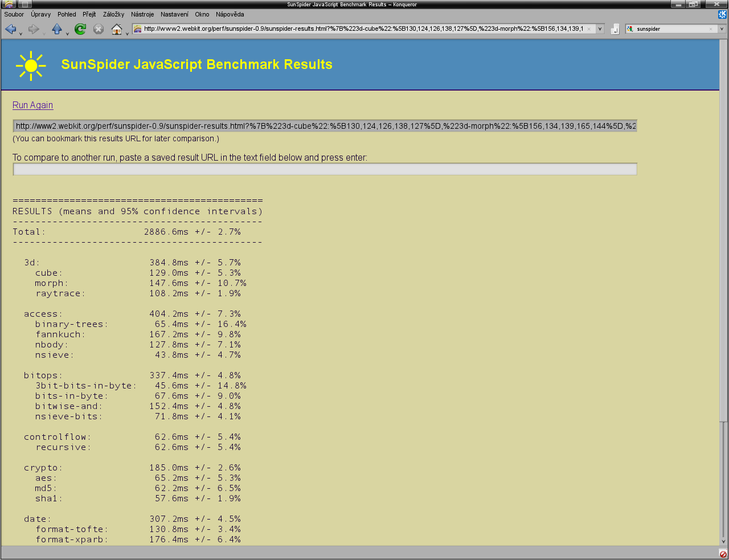The image size is (729, 560).
Task: Click the format-tofte 130.8ms row
Action: click(138, 529)
